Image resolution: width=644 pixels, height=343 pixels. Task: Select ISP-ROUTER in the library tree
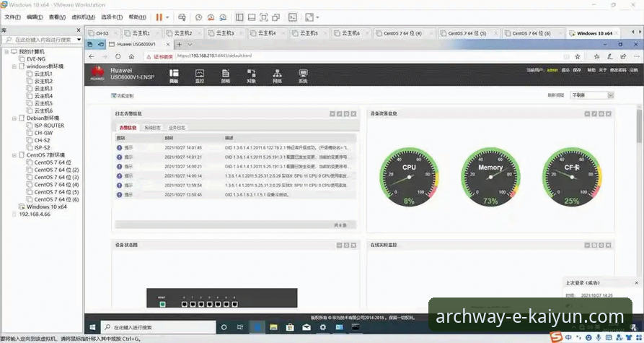[49, 125]
